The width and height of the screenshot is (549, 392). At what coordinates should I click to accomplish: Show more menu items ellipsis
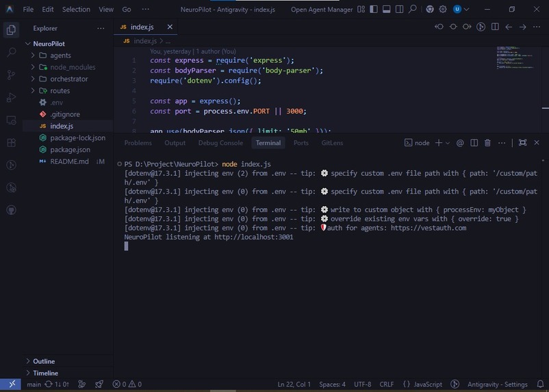pyautogui.click(x=146, y=10)
